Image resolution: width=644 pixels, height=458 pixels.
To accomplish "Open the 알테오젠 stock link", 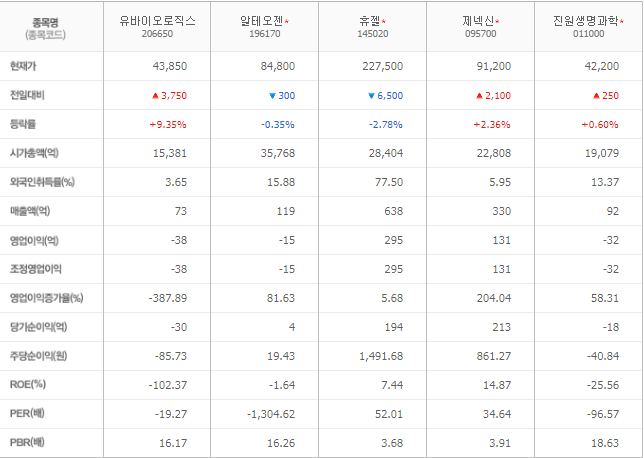I will tap(262, 21).
